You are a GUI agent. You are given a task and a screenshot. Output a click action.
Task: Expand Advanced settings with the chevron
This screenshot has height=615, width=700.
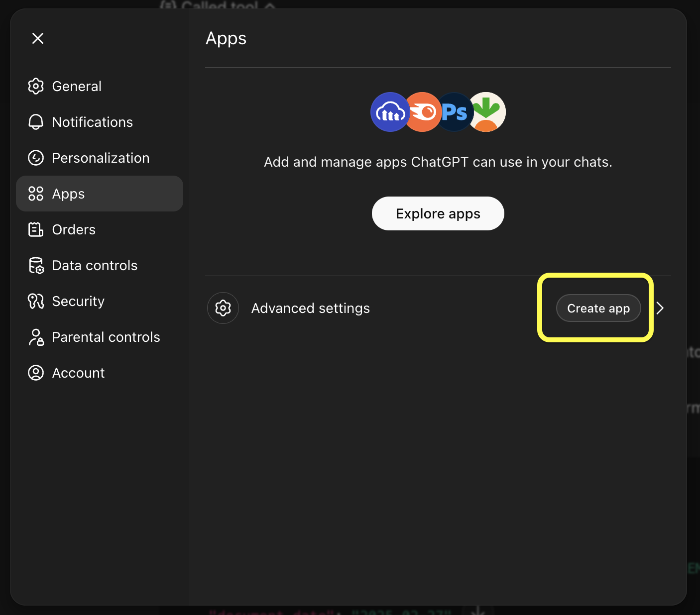660,308
